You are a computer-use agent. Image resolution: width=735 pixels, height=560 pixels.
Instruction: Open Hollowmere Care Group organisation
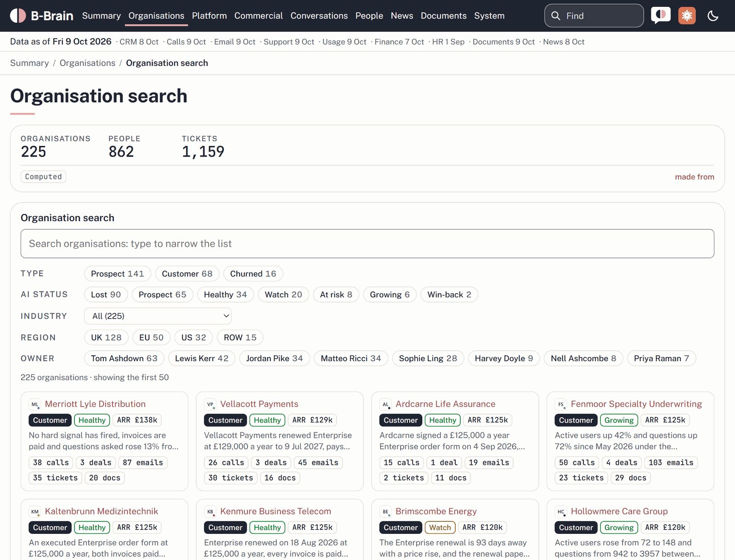click(619, 511)
